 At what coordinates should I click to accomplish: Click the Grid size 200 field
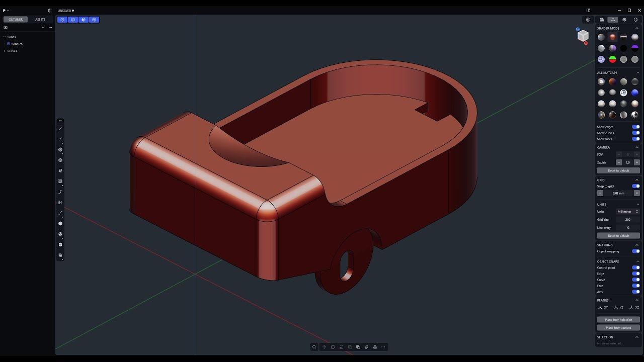point(628,220)
